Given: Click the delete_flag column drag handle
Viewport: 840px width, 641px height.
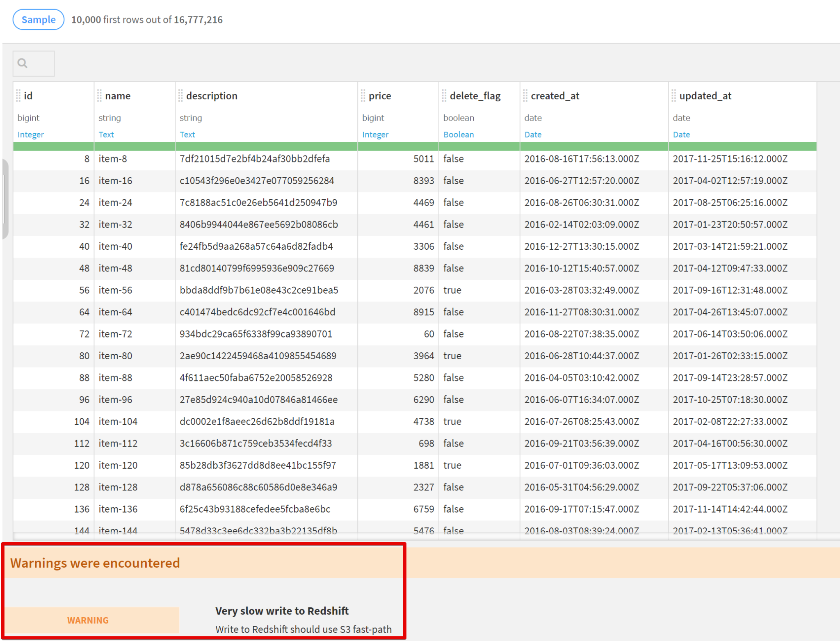Looking at the screenshot, I should pos(444,96).
